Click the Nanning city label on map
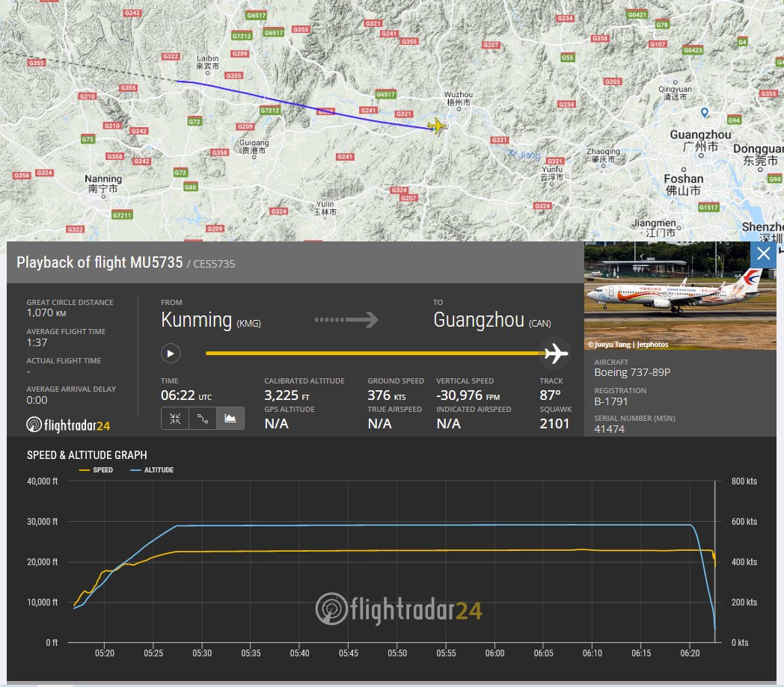This screenshot has width=784, height=687. tap(102, 179)
